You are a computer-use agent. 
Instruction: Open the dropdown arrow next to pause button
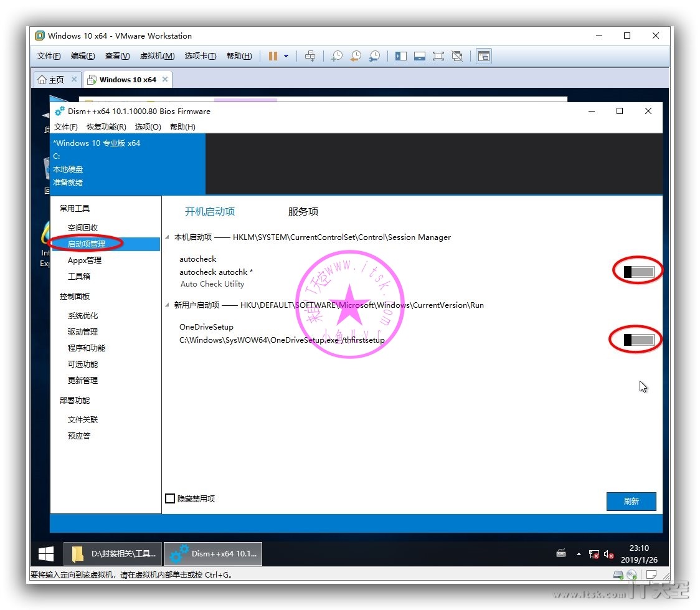(x=286, y=56)
